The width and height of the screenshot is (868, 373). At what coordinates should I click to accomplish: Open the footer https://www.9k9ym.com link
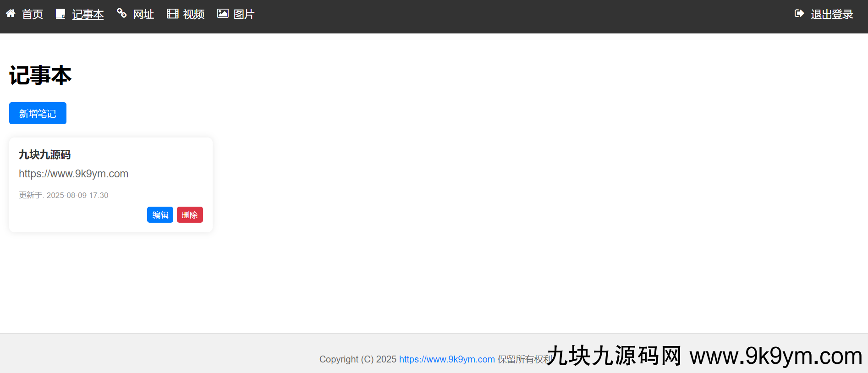(447, 359)
